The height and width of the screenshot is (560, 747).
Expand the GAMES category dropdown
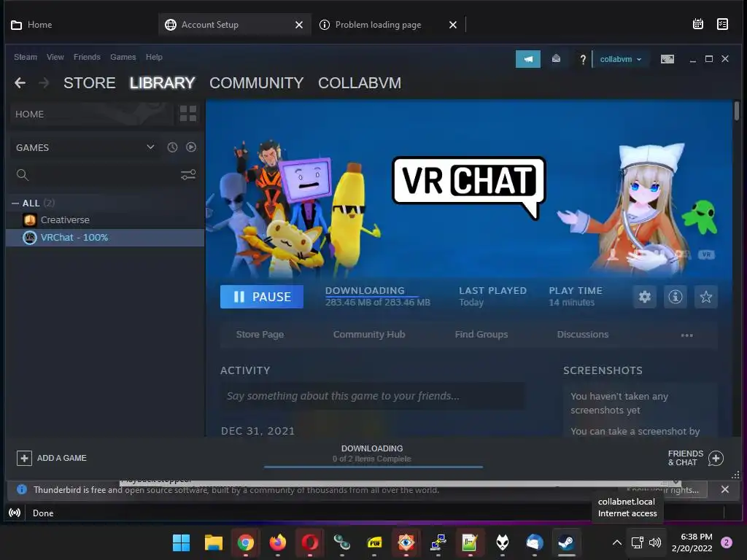click(x=150, y=147)
